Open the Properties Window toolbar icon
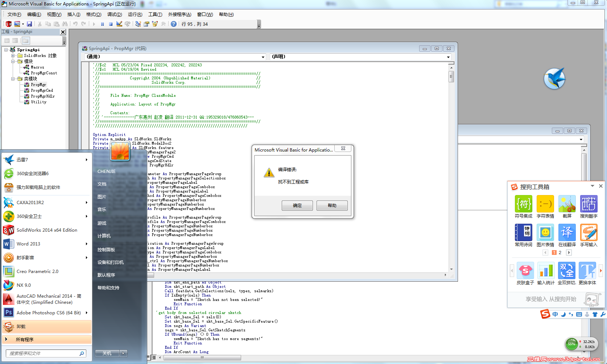Viewport: 607px width, 364px height. pos(146,24)
